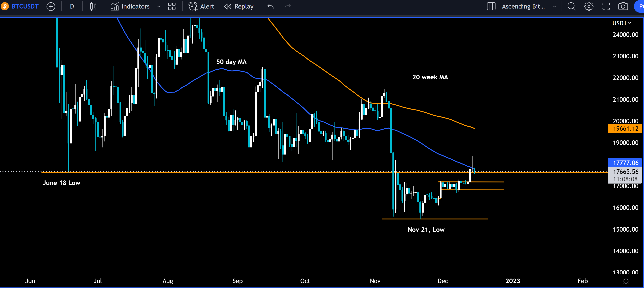Image resolution: width=644 pixels, height=288 pixels.
Task: Change the D timeframe interval
Action: (72, 7)
